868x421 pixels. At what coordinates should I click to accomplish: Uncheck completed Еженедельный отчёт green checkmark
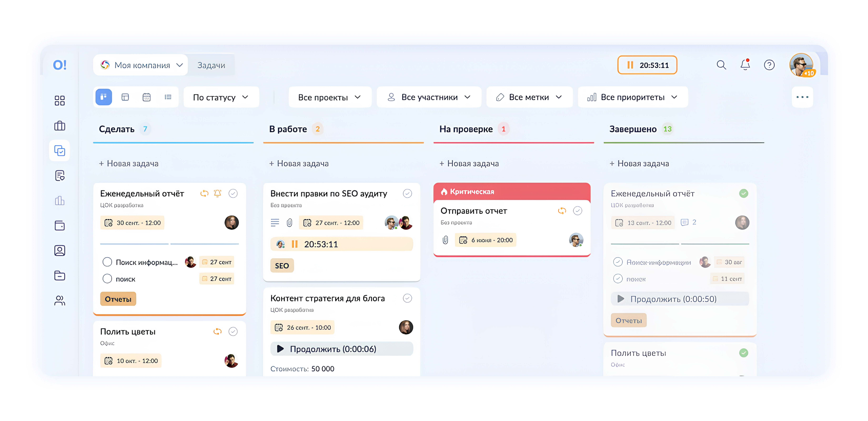[x=744, y=194]
